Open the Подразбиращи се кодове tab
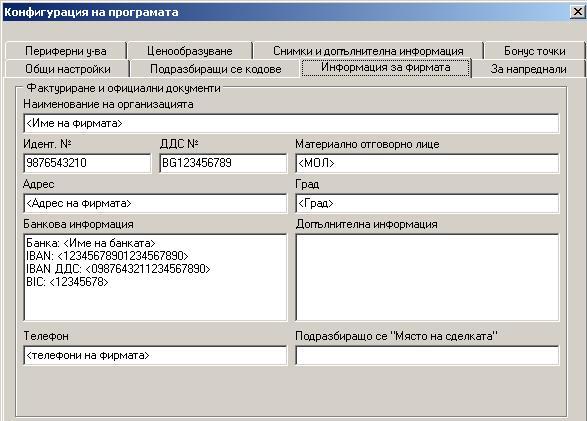The image size is (587, 421). tap(215, 69)
